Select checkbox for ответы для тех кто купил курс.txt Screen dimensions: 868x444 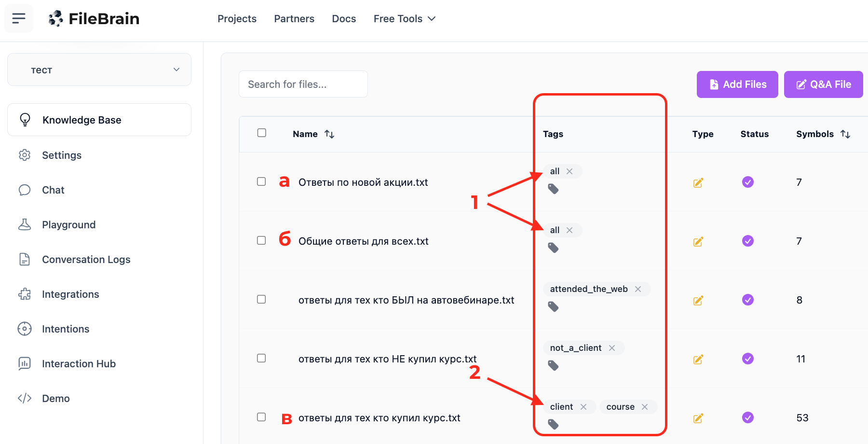click(261, 417)
